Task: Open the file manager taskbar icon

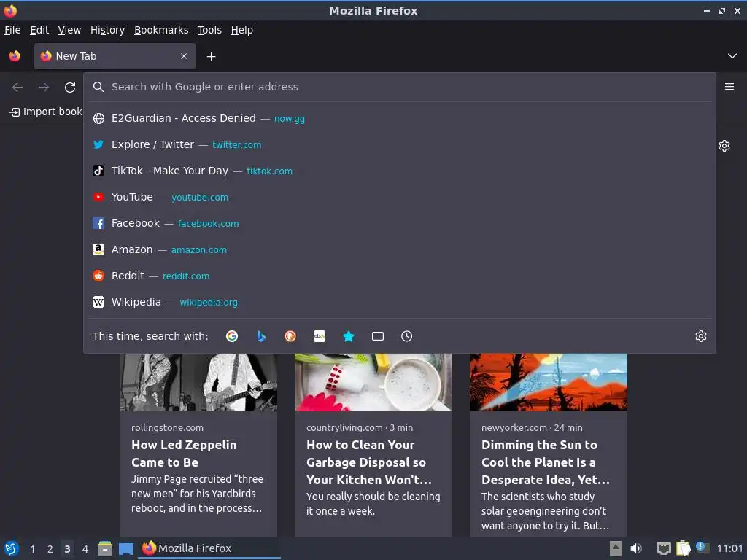Action: coord(105,548)
